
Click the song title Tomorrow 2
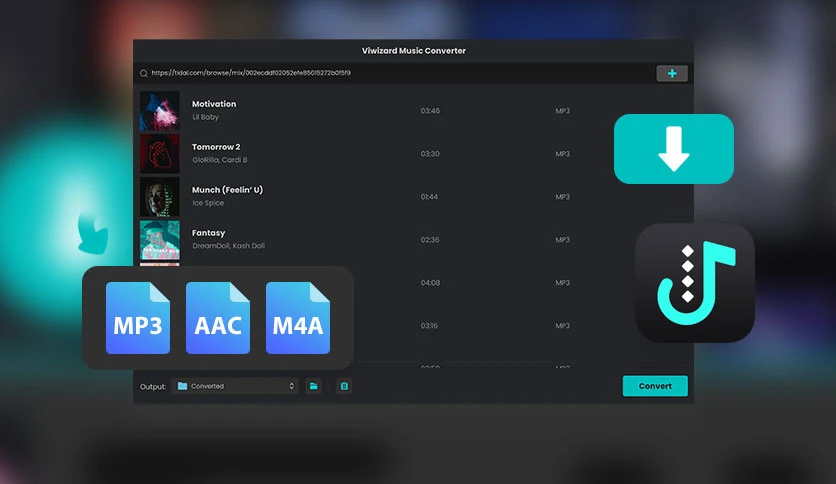tap(216, 147)
